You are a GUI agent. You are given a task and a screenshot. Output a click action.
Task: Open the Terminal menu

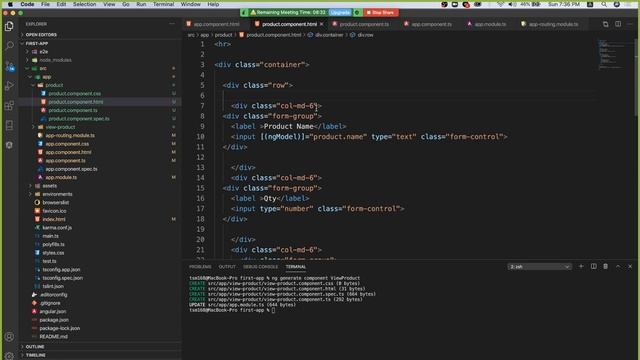163,4
